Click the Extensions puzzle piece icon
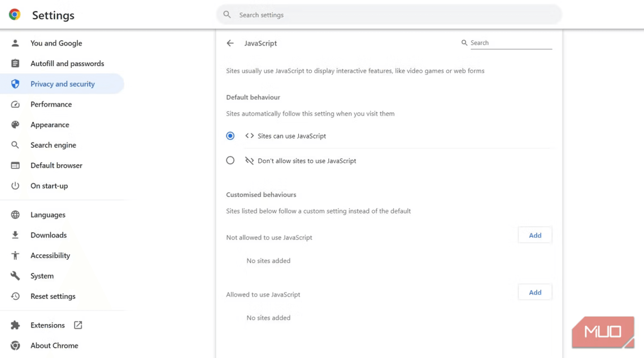 15,325
